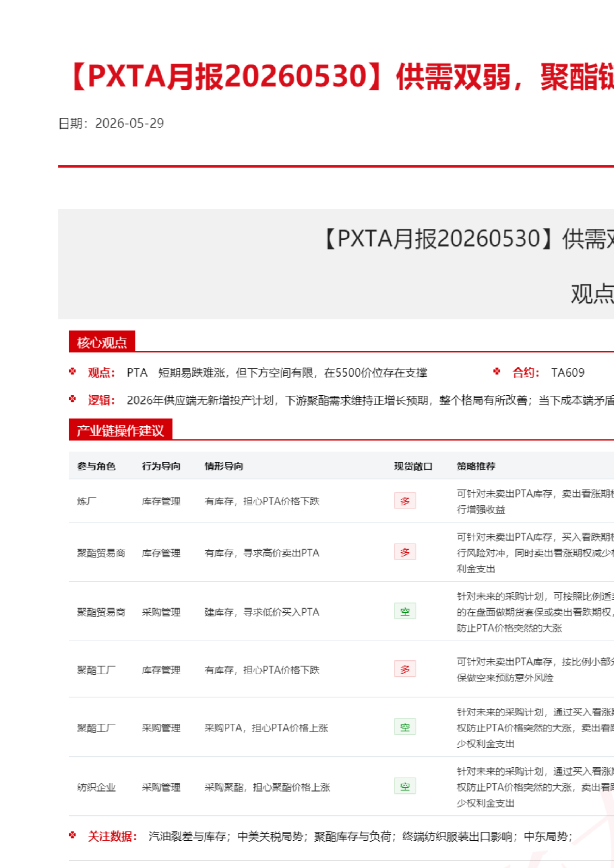Click the 参与角色 column header
This screenshot has width=614, height=868.
(x=96, y=466)
